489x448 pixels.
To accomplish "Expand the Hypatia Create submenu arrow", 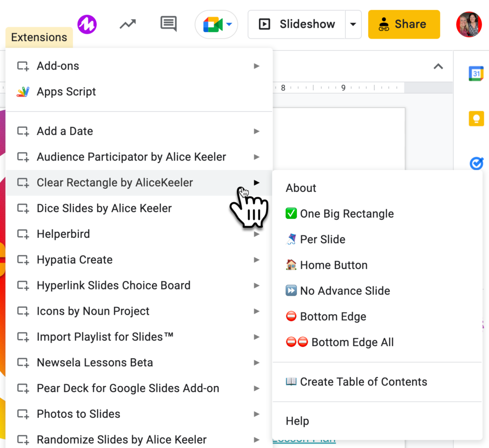I will pos(256,260).
